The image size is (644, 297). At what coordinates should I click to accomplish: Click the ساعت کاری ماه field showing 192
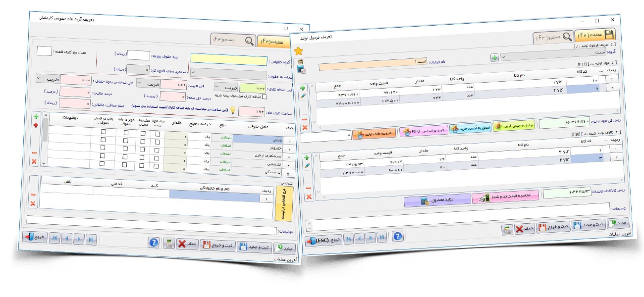click(x=251, y=111)
